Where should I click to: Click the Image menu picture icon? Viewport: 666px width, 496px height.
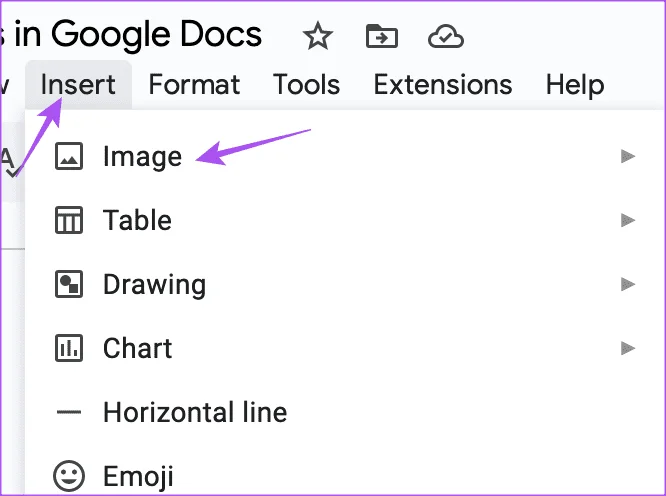[x=69, y=156]
